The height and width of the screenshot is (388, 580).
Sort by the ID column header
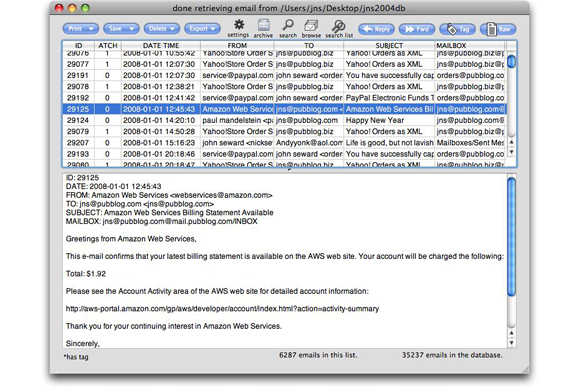[x=78, y=45]
